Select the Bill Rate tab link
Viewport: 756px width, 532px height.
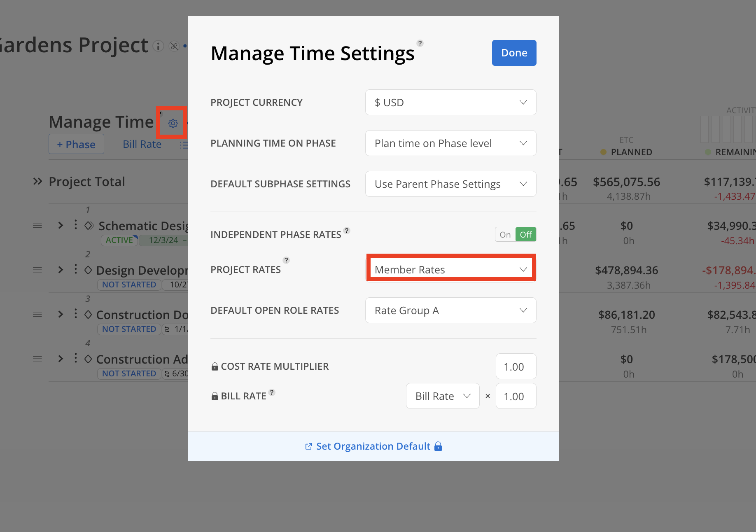pos(142,145)
